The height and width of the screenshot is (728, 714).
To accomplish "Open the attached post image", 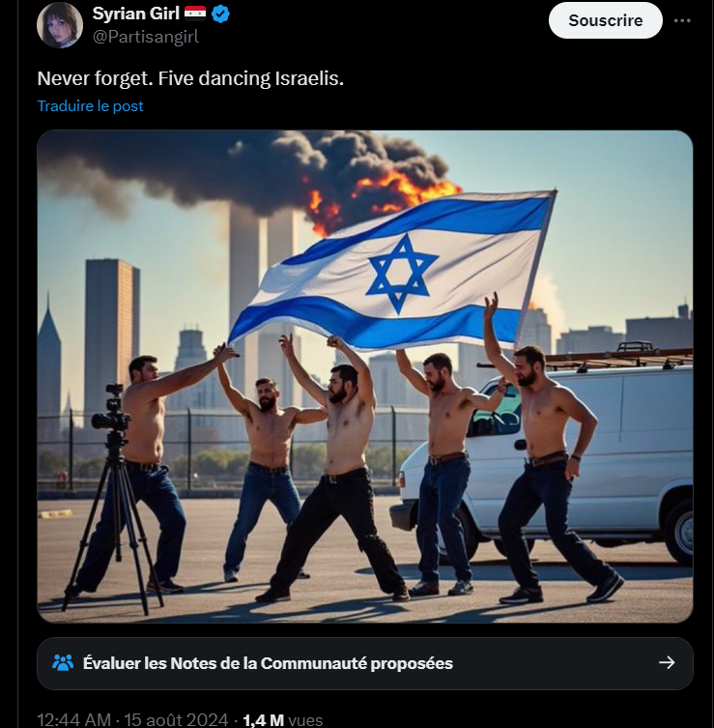I will click(x=365, y=376).
